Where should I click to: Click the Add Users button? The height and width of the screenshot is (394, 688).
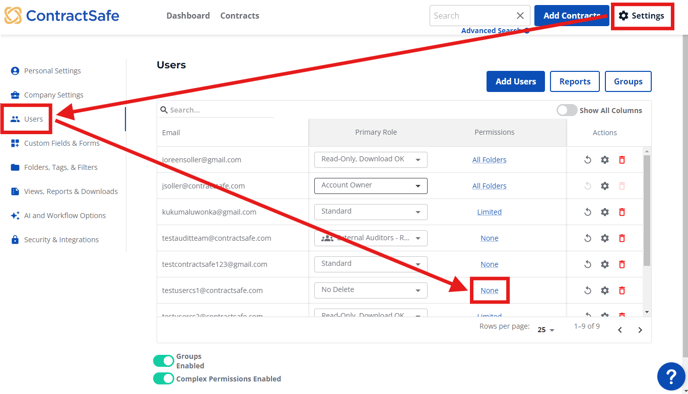point(516,82)
